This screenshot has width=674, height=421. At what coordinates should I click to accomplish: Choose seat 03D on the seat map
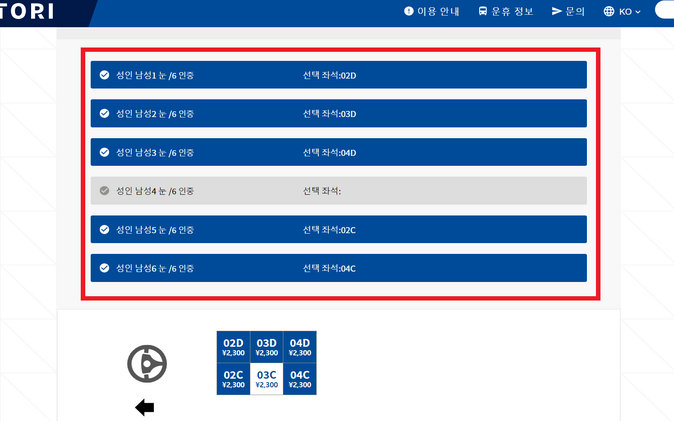point(267,347)
